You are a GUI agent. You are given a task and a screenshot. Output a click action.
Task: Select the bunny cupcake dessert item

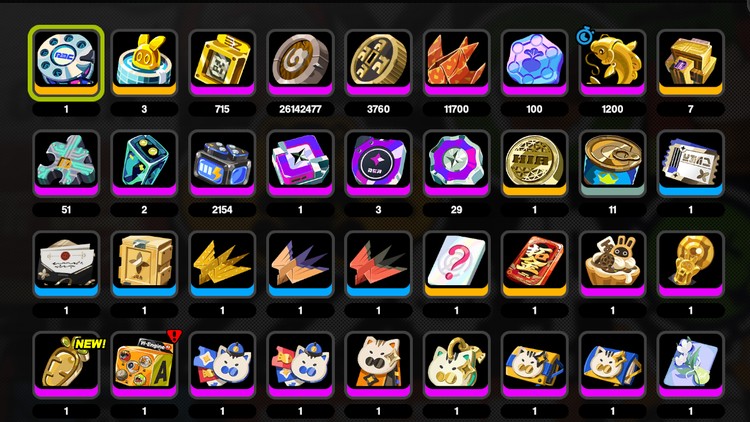(x=612, y=264)
